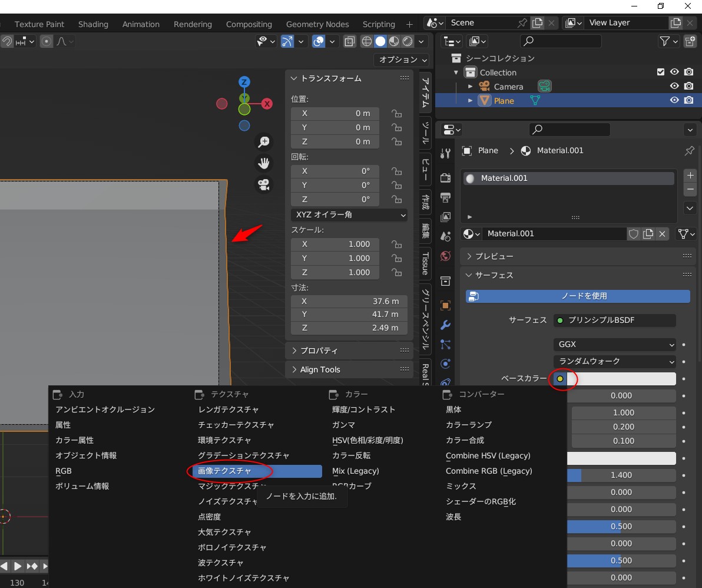The image size is (702, 588).
Task: Open Object Properties with the orange square icon
Action: point(445,305)
